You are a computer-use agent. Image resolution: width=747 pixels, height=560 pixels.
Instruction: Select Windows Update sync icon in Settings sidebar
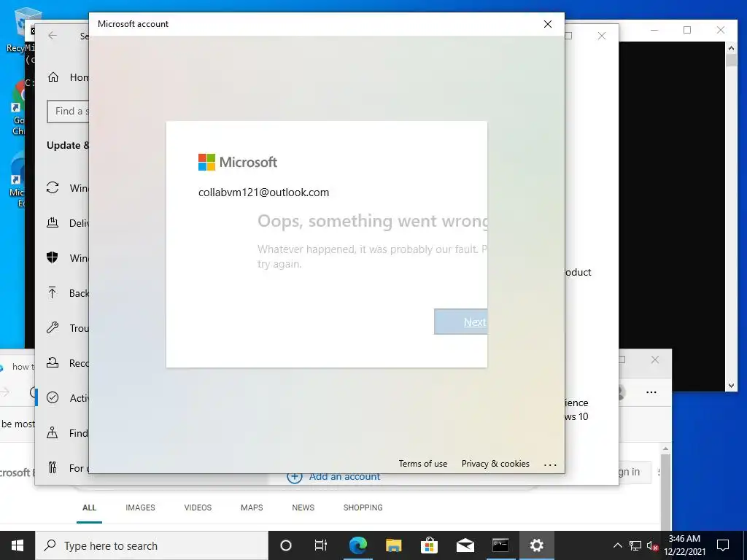(x=53, y=187)
